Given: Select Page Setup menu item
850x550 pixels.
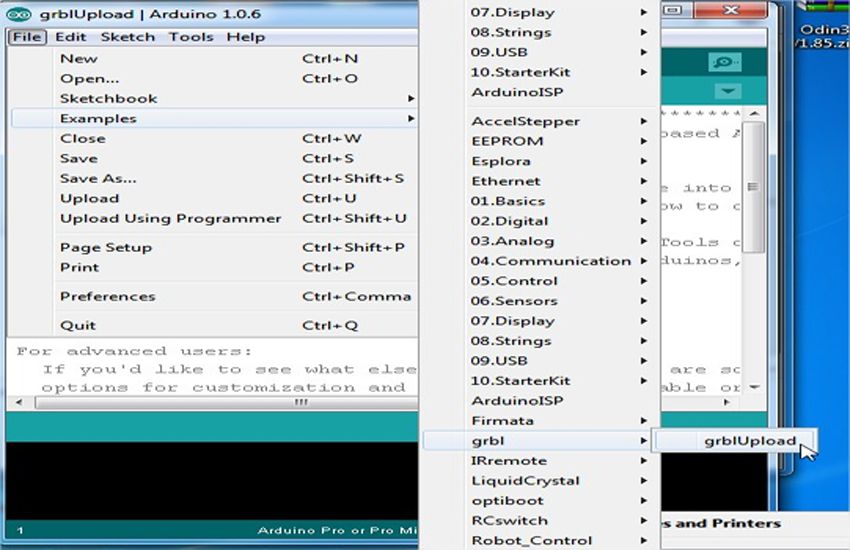Looking at the screenshot, I should (x=106, y=247).
